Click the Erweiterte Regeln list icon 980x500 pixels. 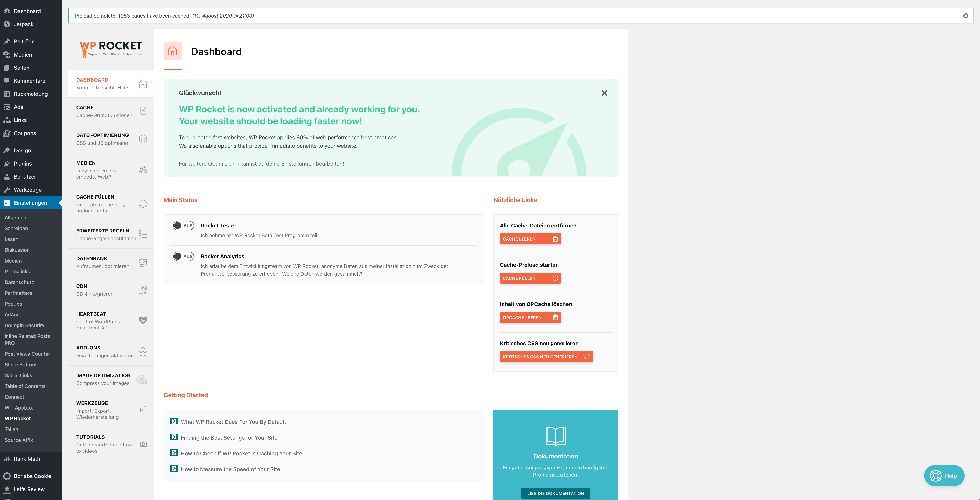tap(143, 234)
